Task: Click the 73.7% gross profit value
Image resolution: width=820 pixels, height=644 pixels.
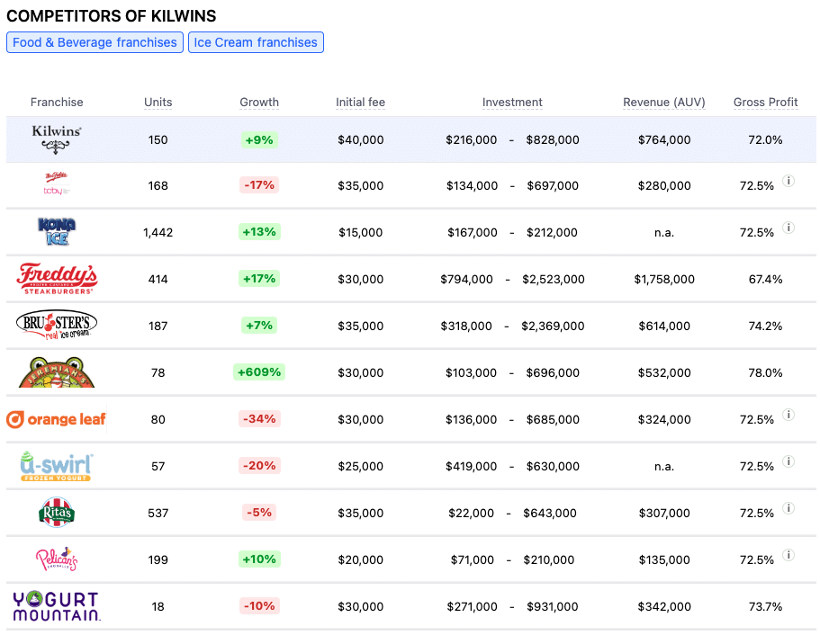Action: [766, 606]
